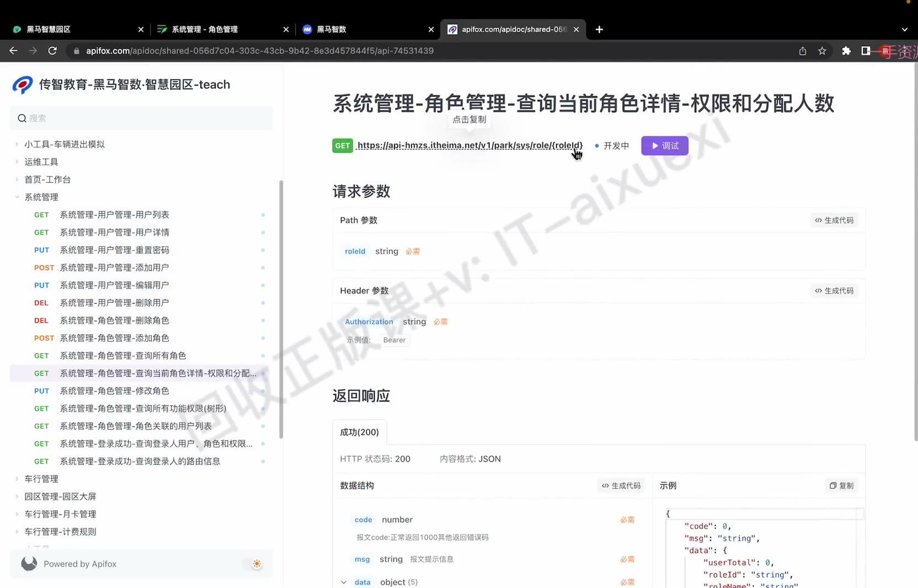Click the share icon in the address bar
Image resolution: width=918 pixels, height=588 pixels.
coord(803,51)
